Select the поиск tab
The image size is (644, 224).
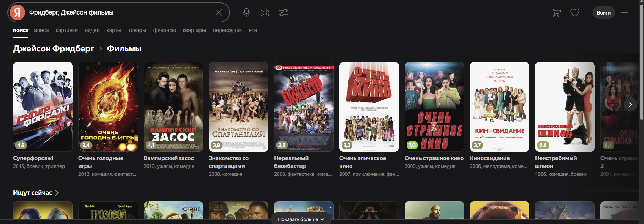pos(21,30)
